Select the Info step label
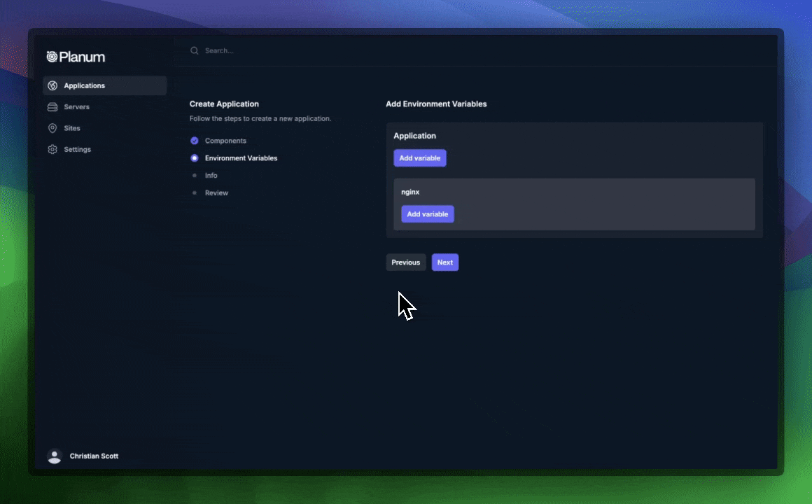 211,175
